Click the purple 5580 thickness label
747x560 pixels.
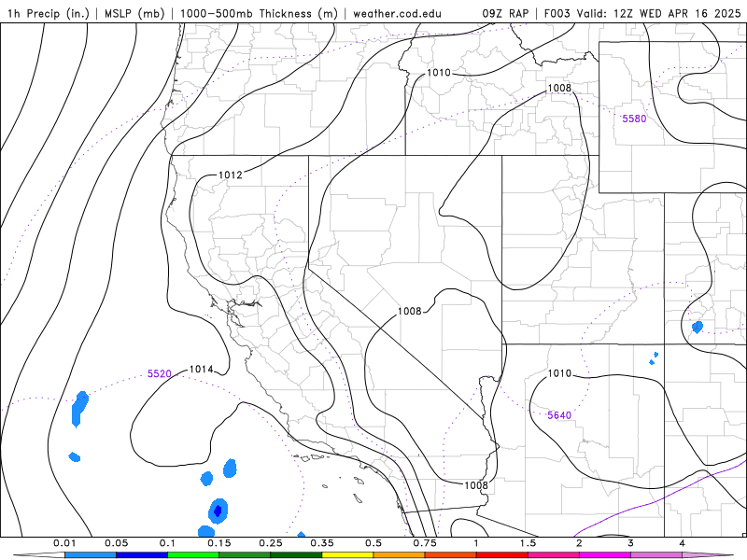coord(634,119)
